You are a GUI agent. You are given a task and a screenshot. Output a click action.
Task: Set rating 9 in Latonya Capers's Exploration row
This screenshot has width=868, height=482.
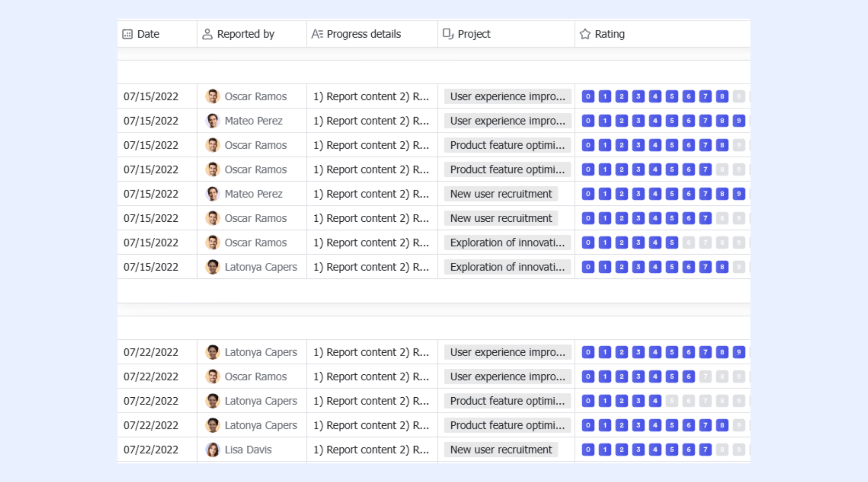point(739,267)
